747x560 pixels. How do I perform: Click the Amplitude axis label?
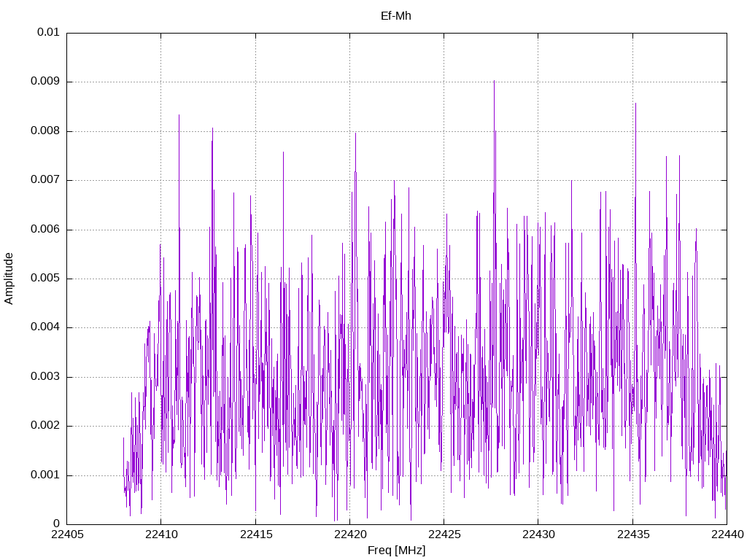pyautogui.click(x=9, y=279)
